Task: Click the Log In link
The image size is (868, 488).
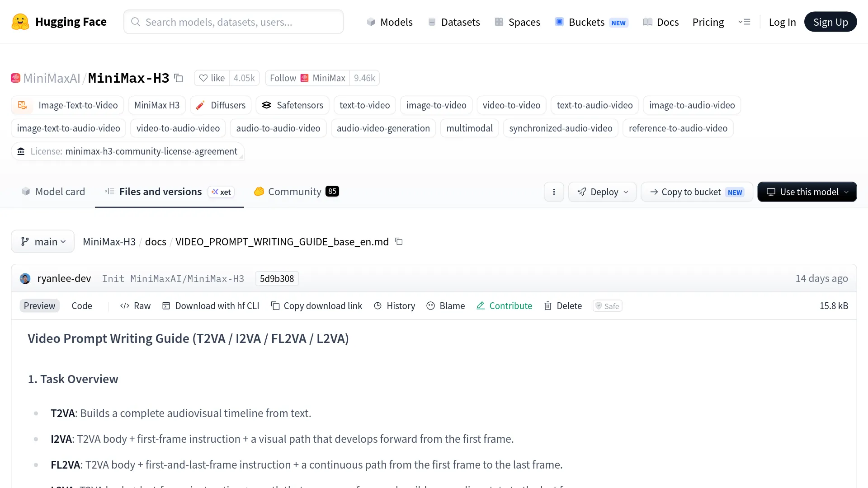Action: (x=782, y=22)
